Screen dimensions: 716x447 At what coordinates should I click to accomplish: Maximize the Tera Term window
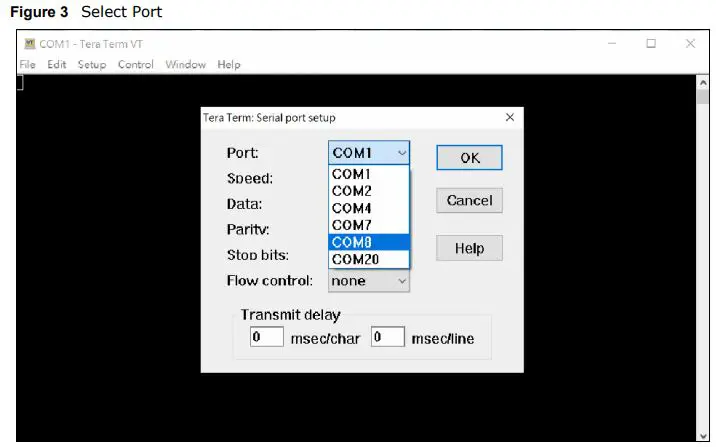click(651, 44)
